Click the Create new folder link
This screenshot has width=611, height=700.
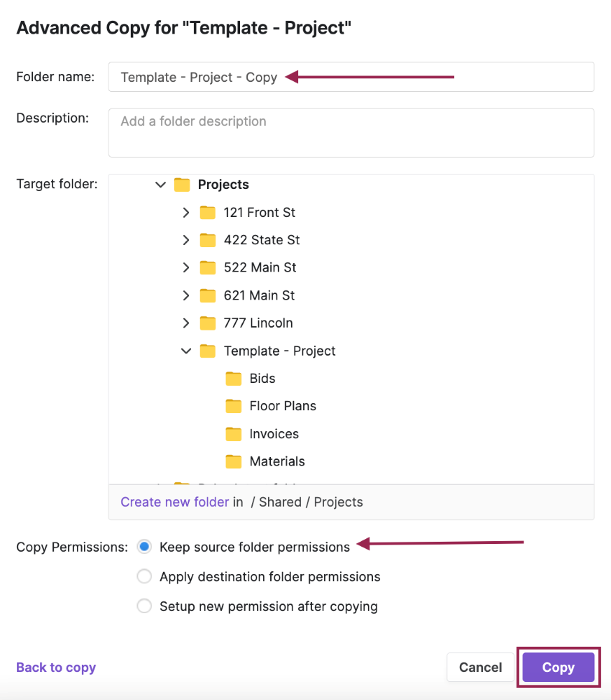tap(174, 502)
